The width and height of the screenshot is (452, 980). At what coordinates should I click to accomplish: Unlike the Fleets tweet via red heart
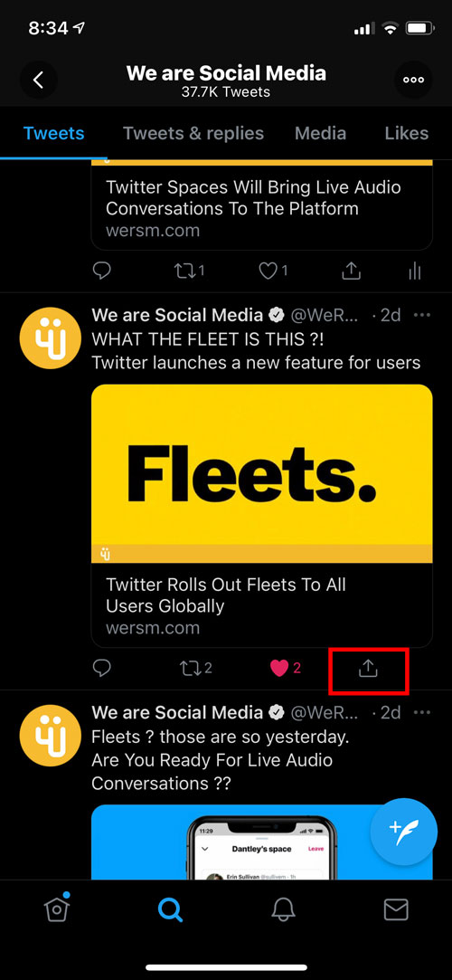click(279, 668)
